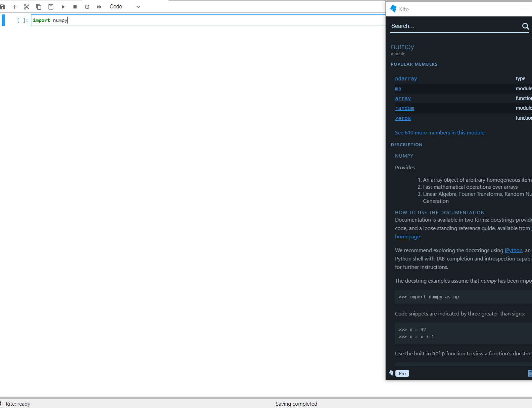Open the IPython link
The image size is (532, 408).
click(x=514, y=250)
